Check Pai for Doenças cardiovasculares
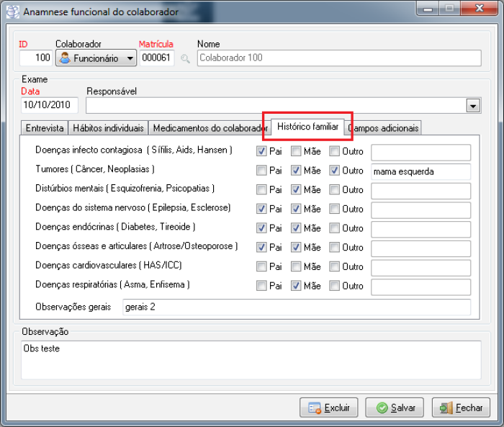 point(262,267)
